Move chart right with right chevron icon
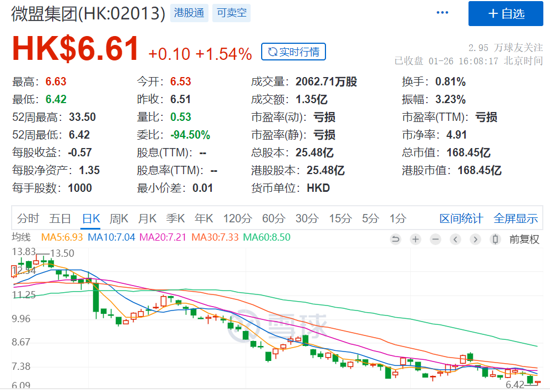This screenshot has height=392, width=550. [x=475, y=240]
